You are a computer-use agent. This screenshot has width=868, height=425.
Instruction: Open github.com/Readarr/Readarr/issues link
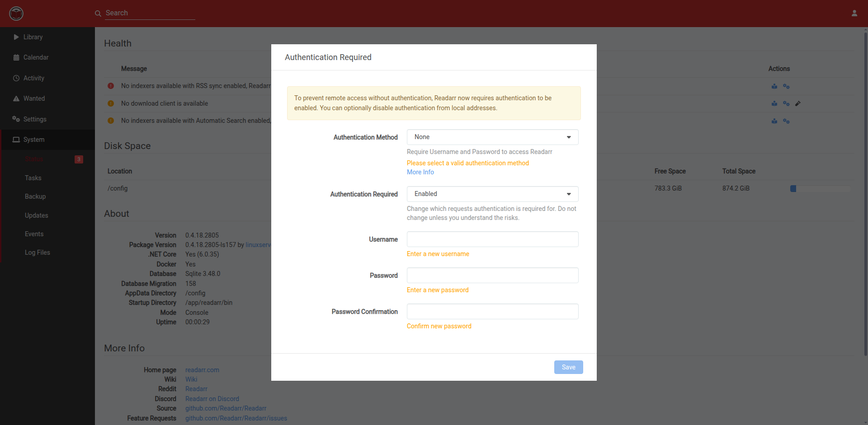[x=236, y=418]
